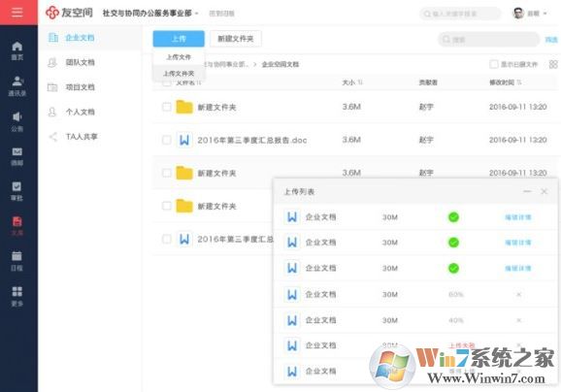Open the user account dropdown arrow
The image size is (561, 392).
pyautogui.click(x=544, y=14)
